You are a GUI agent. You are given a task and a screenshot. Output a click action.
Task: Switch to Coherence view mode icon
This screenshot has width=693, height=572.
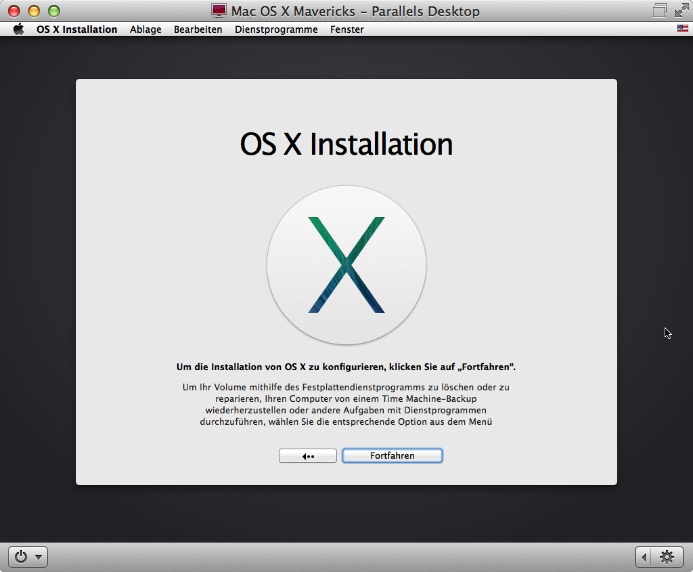click(659, 10)
